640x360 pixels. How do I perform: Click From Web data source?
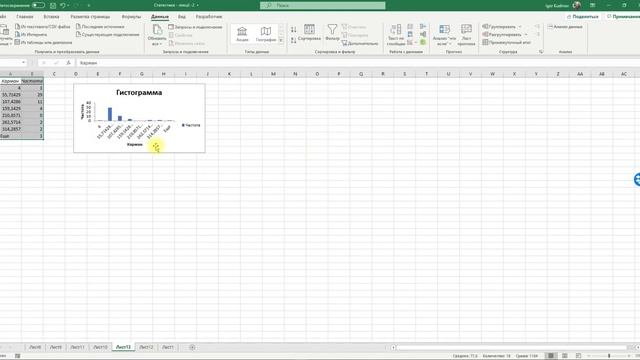pos(31,34)
